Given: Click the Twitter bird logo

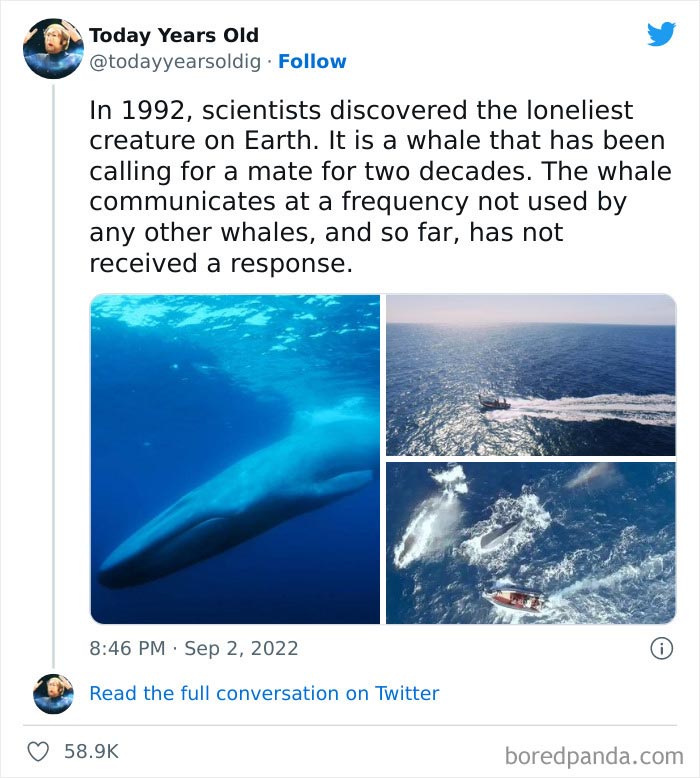Looking at the screenshot, I should pos(661,35).
